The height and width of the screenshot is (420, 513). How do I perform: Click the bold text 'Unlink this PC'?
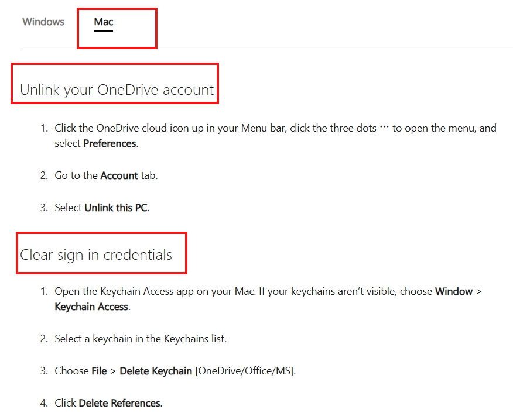116,208
